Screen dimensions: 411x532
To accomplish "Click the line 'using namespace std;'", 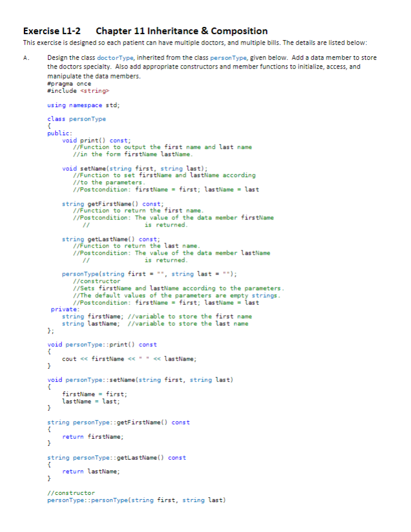I will 84,105.
